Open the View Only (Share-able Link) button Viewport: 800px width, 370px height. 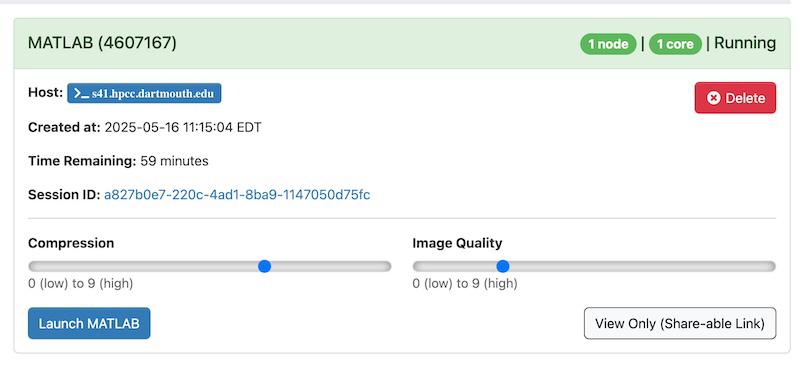point(680,323)
